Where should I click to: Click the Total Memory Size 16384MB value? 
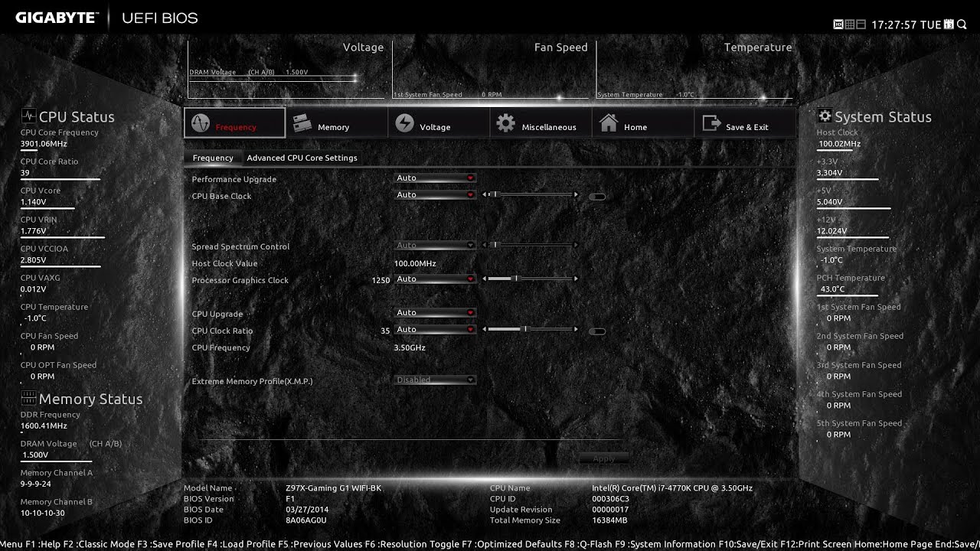[609, 520]
